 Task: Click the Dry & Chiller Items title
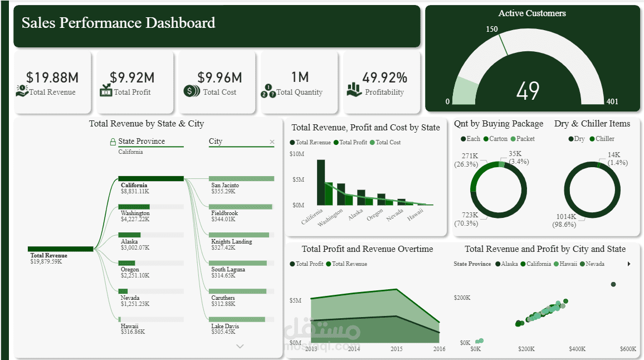pyautogui.click(x=592, y=124)
